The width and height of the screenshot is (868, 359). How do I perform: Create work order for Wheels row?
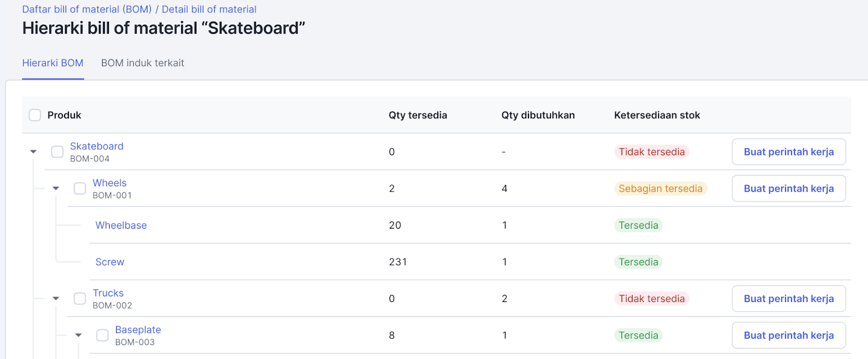788,188
